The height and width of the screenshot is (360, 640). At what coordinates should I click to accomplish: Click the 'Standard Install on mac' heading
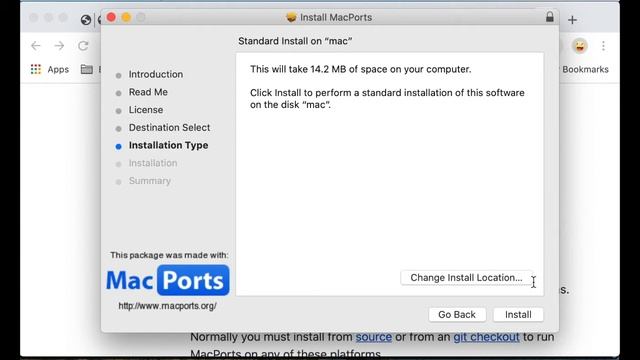tap(295, 41)
